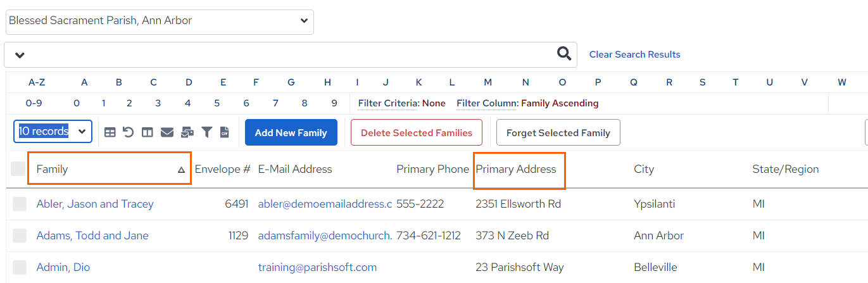Open the Blessed Sacrament Parish dropdown

pos(160,22)
